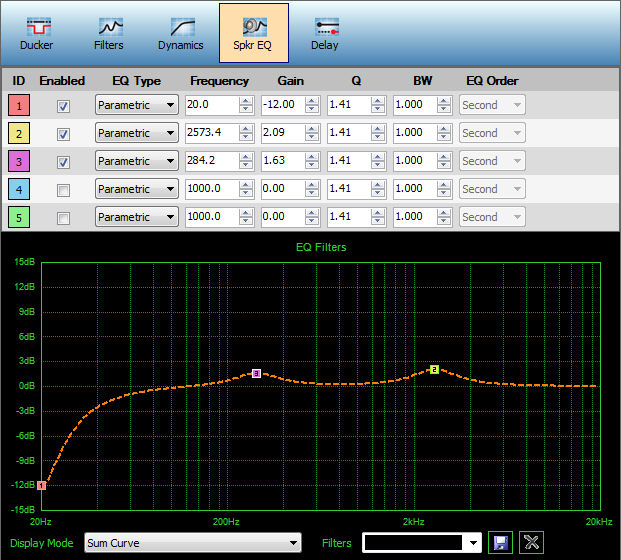
Task: Click the save filters floppy disk icon
Action: click(500, 542)
